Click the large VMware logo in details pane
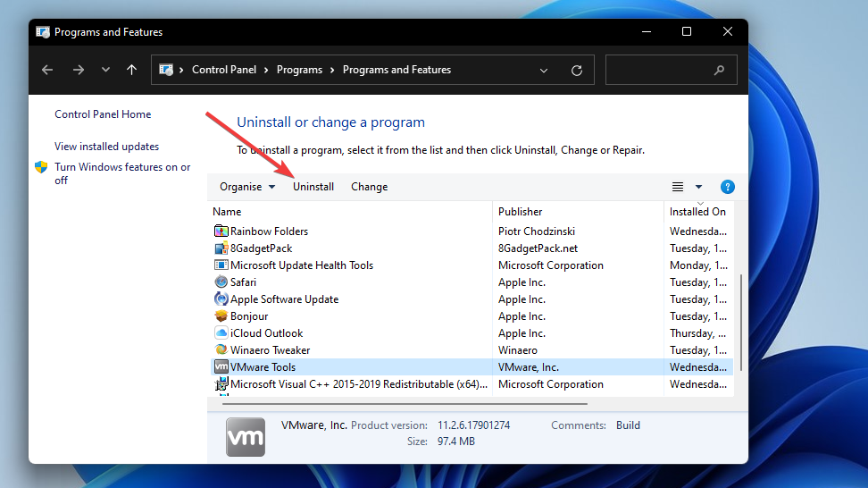 [246, 437]
